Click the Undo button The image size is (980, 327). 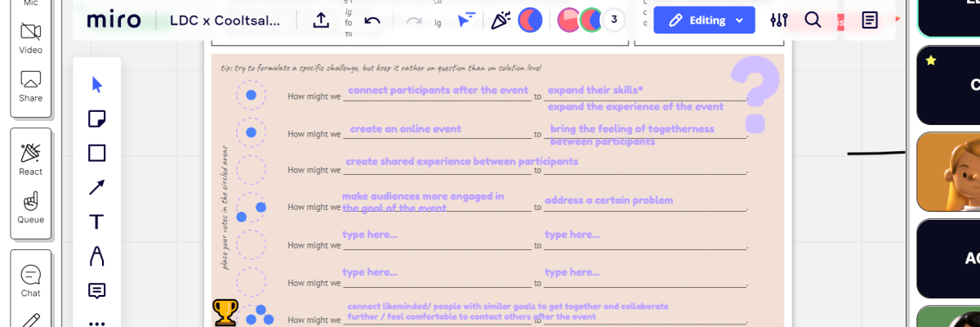(x=372, y=20)
